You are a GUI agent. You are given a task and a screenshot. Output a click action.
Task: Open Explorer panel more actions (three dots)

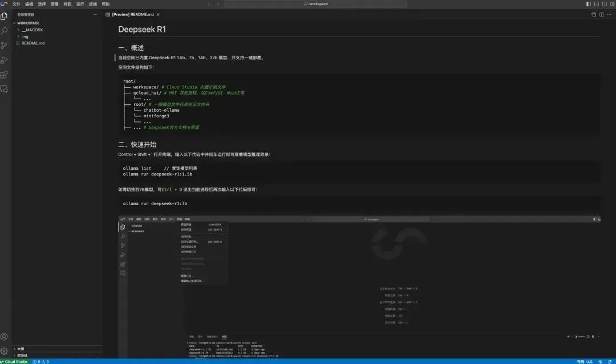click(x=95, y=14)
